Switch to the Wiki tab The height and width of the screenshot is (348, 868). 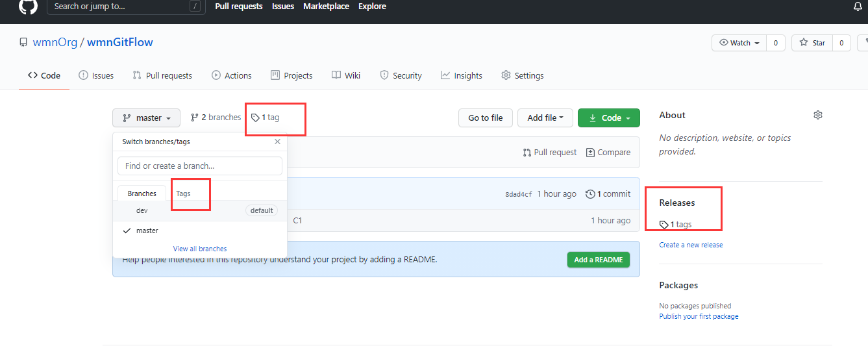pyautogui.click(x=346, y=75)
